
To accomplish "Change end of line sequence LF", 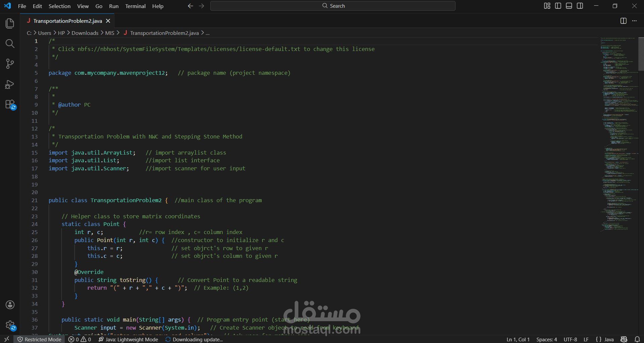I will tap(586, 339).
